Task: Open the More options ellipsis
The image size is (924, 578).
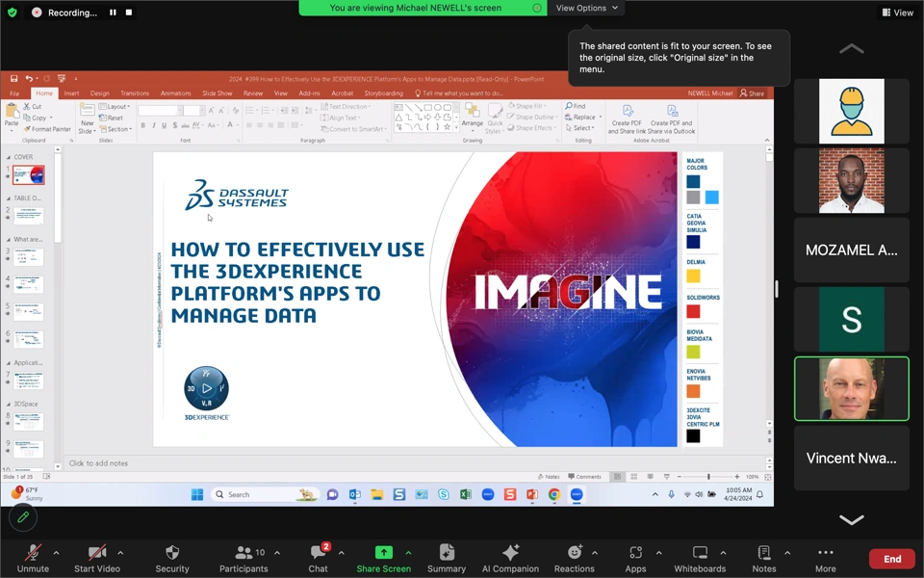Action: click(826, 559)
